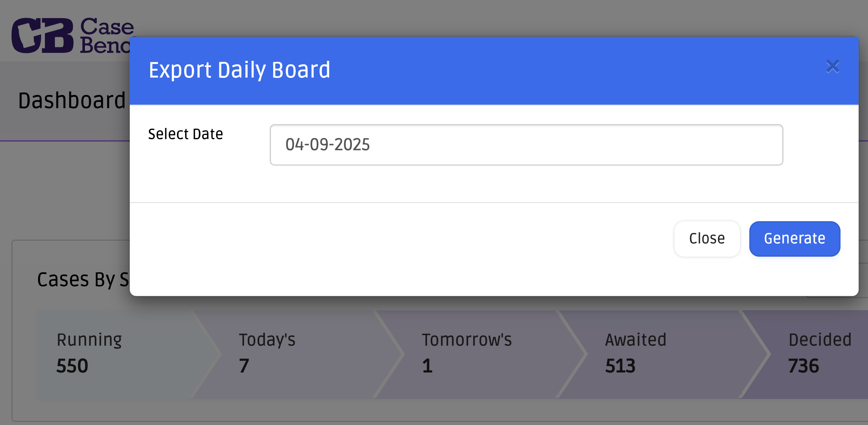The height and width of the screenshot is (425, 868).
Task: Select the Running stage label
Action: (x=89, y=339)
